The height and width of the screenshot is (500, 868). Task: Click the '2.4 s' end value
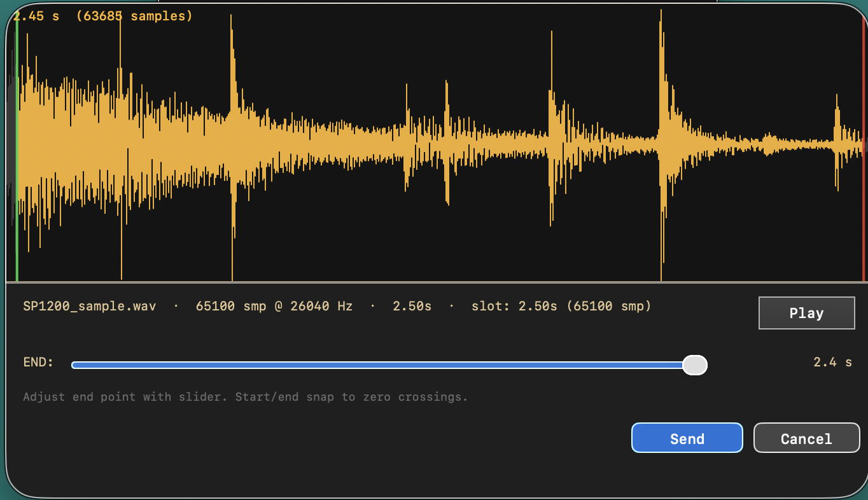click(832, 362)
